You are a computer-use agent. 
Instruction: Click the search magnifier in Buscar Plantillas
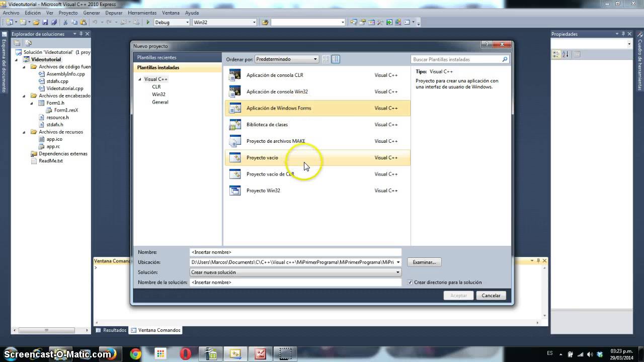pos(505,59)
